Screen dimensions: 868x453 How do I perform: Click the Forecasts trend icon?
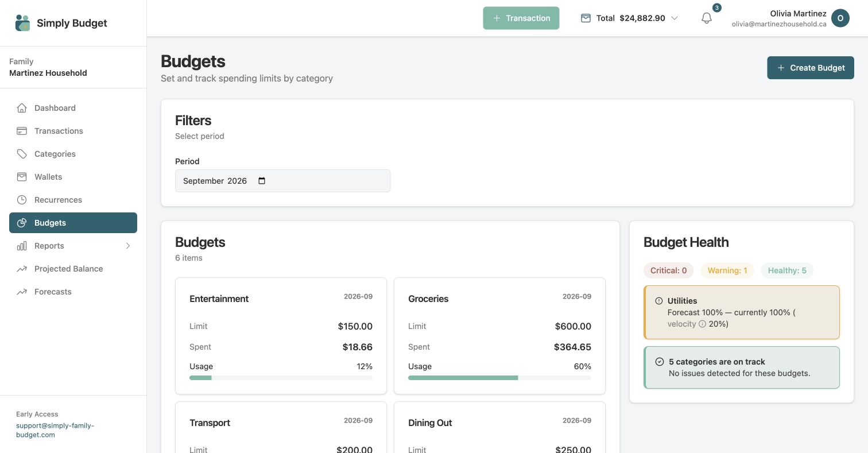click(x=22, y=292)
